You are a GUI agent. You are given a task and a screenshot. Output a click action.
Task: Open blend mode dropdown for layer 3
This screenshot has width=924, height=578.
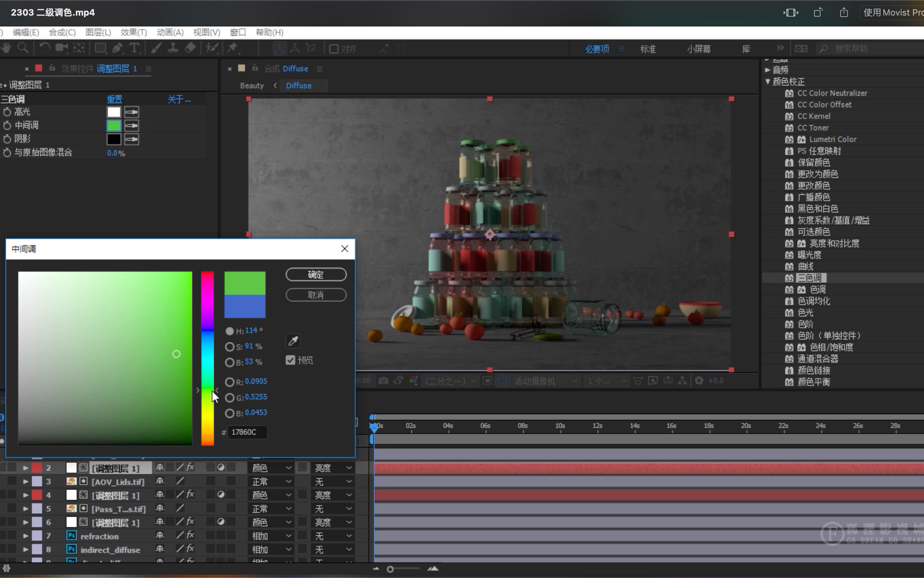click(271, 481)
